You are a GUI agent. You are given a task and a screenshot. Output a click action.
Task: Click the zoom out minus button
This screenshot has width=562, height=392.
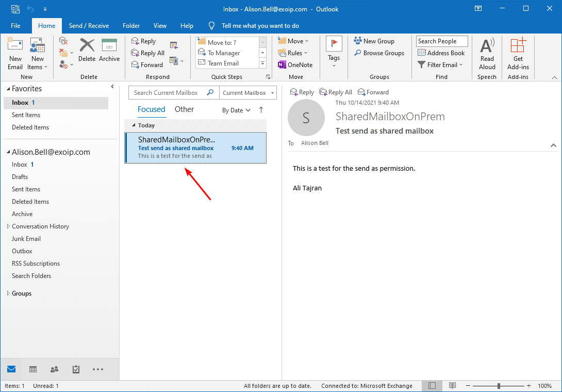[468, 386]
